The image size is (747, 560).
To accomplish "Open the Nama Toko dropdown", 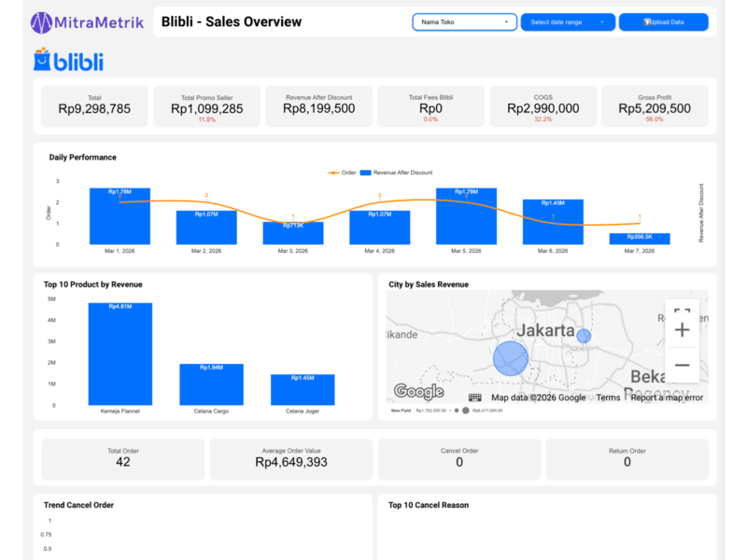I will pos(464,21).
